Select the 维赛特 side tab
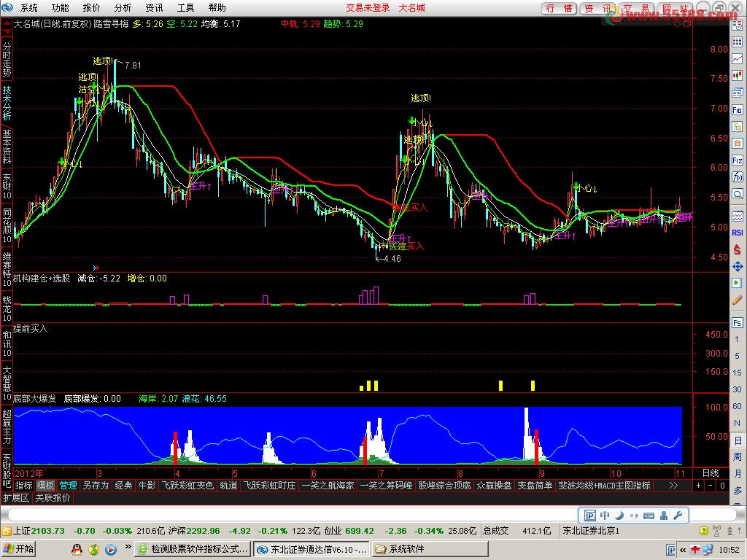This screenshot has height=560, width=747. 7,269
